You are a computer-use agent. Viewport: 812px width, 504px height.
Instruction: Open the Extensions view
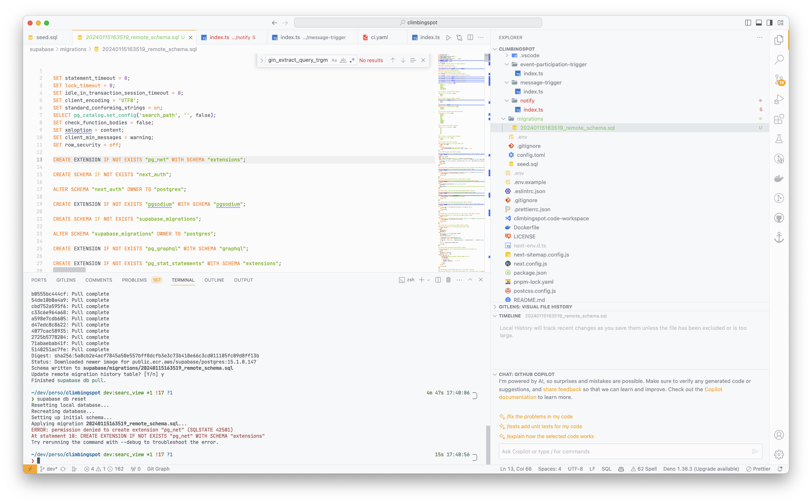click(779, 119)
